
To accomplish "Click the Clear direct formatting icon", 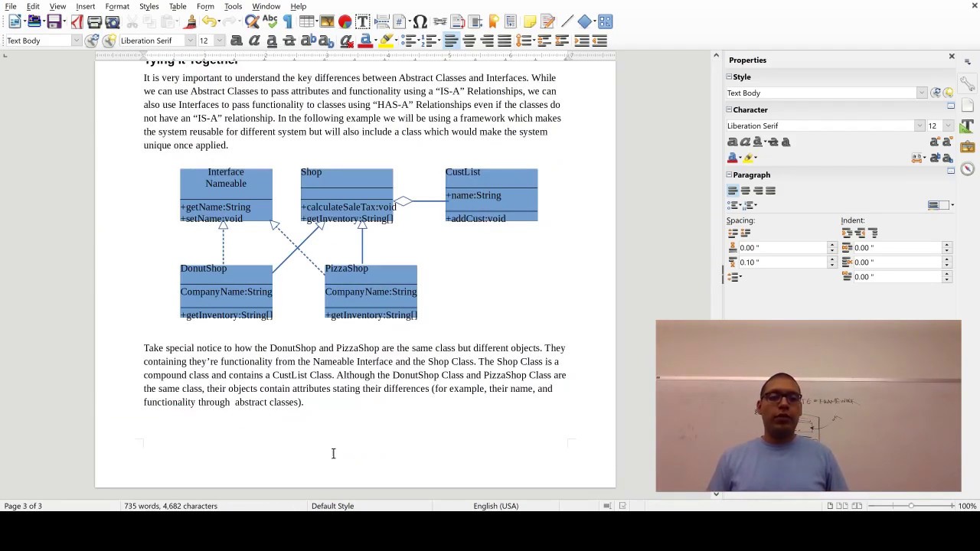I will coord(345,41).
